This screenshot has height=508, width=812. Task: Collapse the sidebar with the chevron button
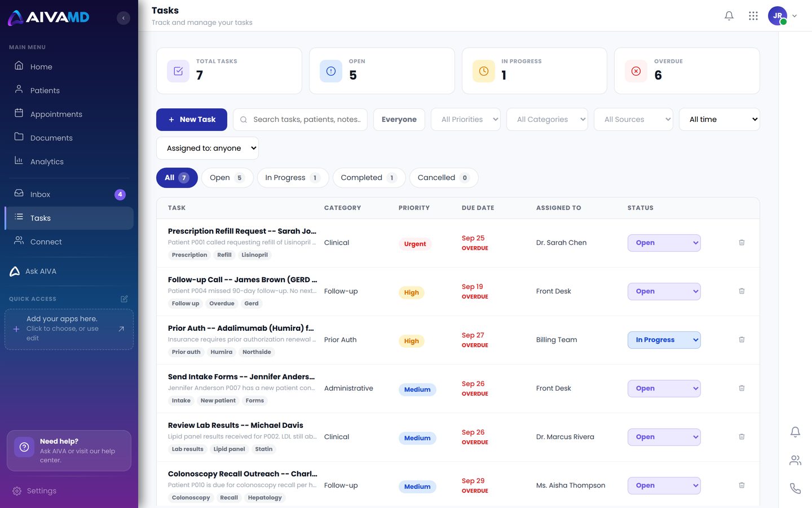123,18
